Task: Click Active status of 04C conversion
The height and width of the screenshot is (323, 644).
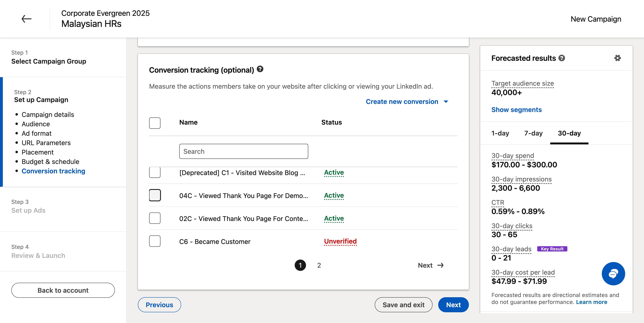Action: 334,195
